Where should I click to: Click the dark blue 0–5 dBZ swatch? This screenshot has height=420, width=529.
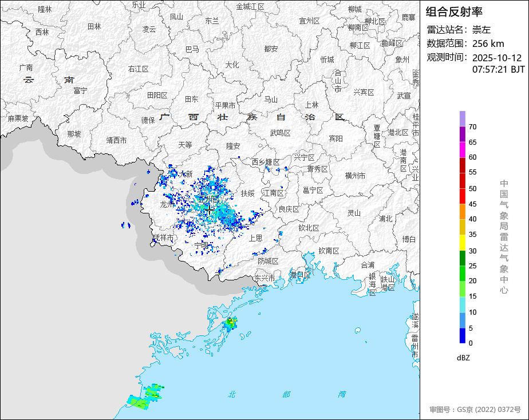[462, 336]
